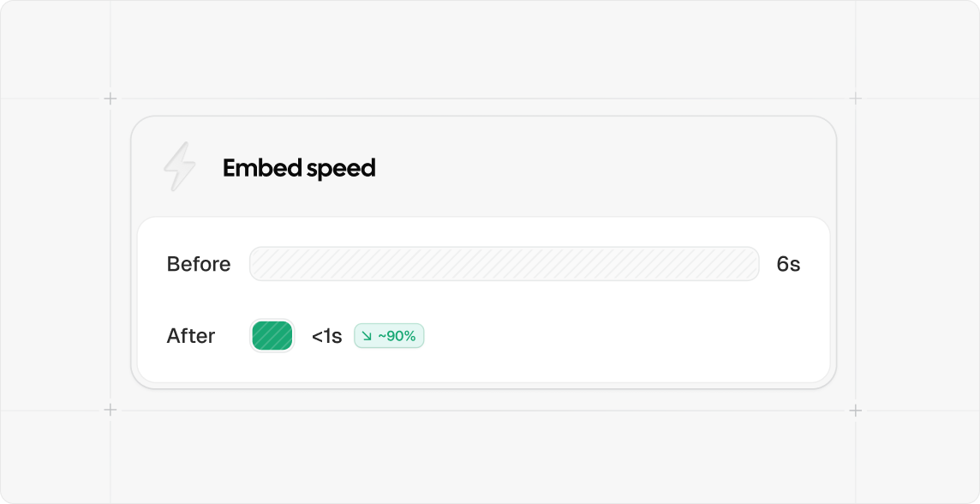The width and height of the screenshot is (980, 504).
Task: Click the ~90% reduction badge
Action: pos(389,336)
